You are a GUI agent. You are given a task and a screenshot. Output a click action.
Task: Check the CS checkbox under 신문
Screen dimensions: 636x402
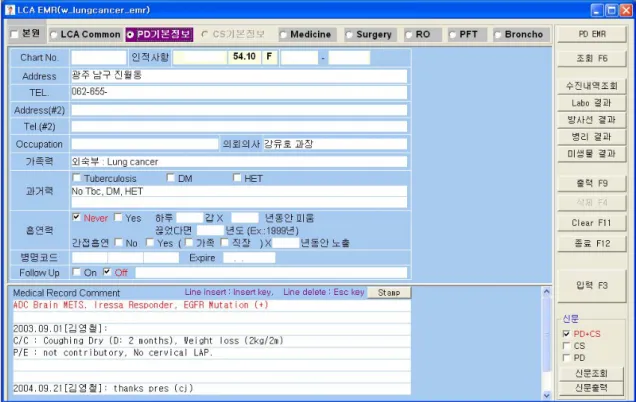[566, 346]
